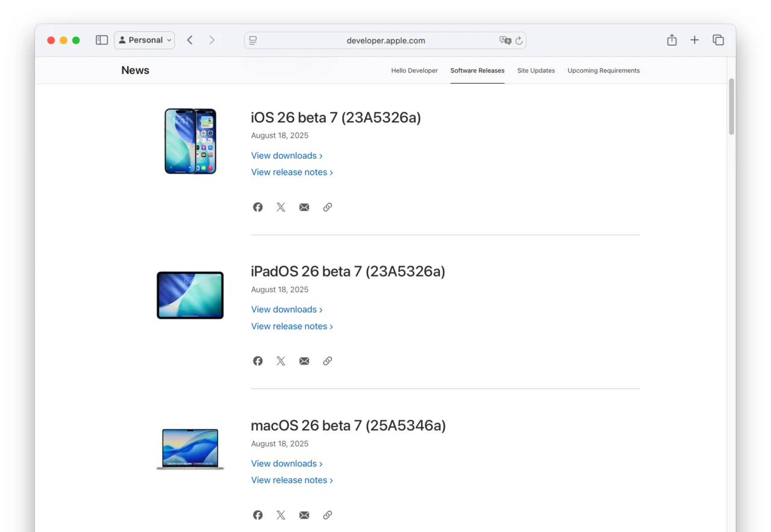
Task: Click the chevron next to iOS View downloads
Action: click(x=321, y=155)
